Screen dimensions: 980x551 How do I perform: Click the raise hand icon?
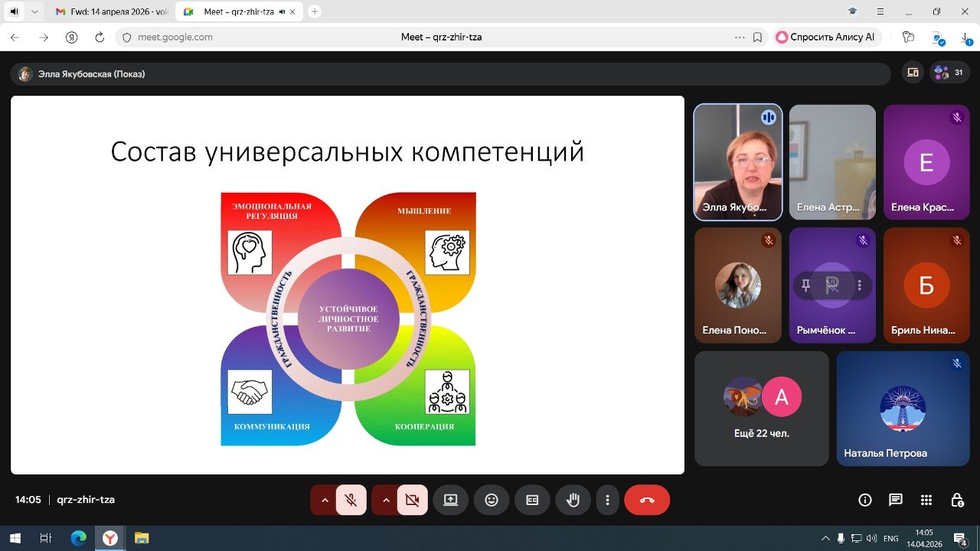pos(573,500)
